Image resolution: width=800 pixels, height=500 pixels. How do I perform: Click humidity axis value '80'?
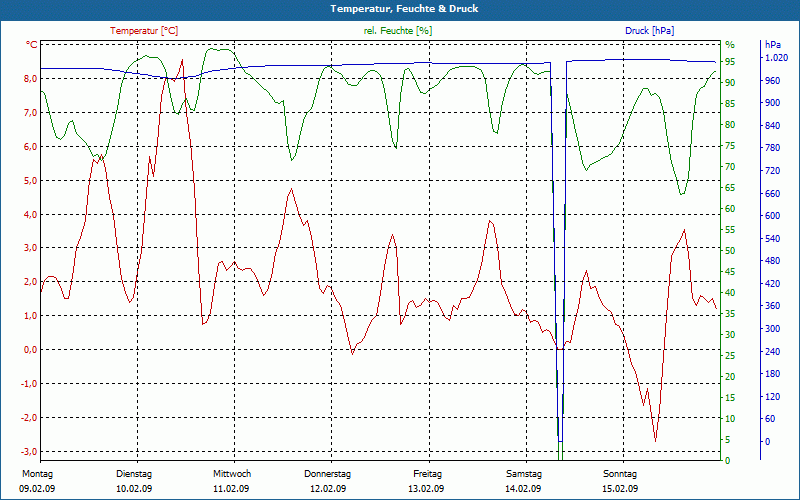(x=730, y=125)
